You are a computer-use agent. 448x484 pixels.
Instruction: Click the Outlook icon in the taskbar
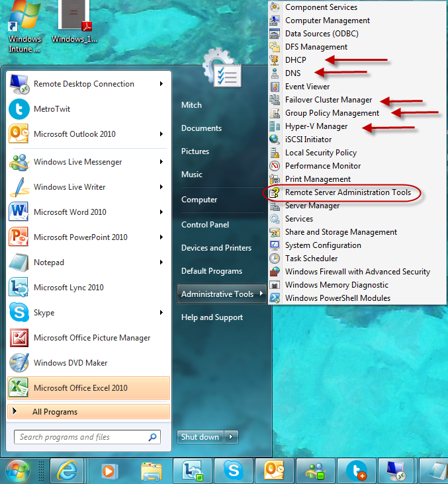(274, 470)
